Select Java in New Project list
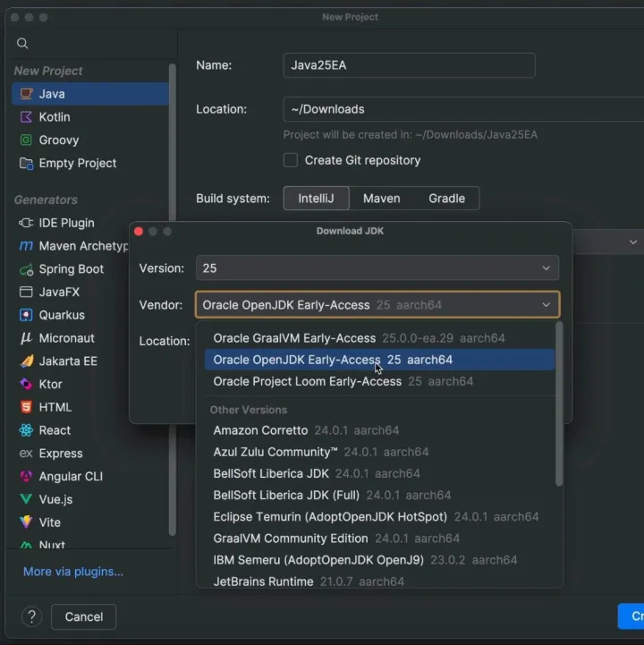Image resolution: width=644 pixels, height=645 pixels. point(90,94)
